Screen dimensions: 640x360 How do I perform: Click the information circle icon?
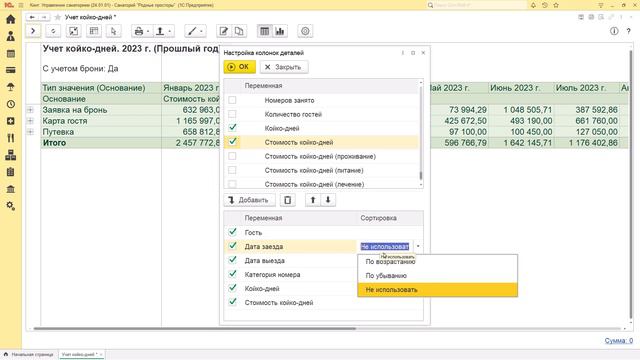tap(614, 31)
